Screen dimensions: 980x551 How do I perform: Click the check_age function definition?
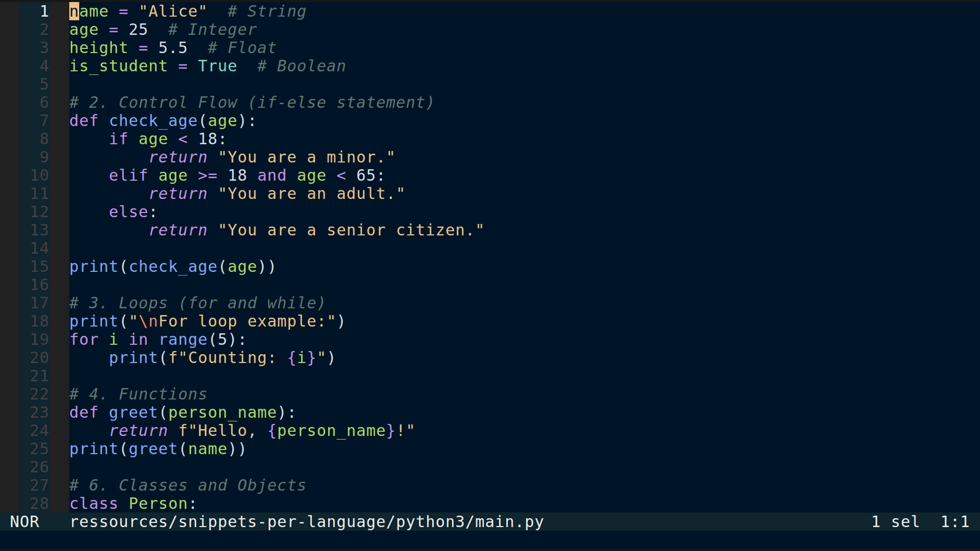pos(153,121)
